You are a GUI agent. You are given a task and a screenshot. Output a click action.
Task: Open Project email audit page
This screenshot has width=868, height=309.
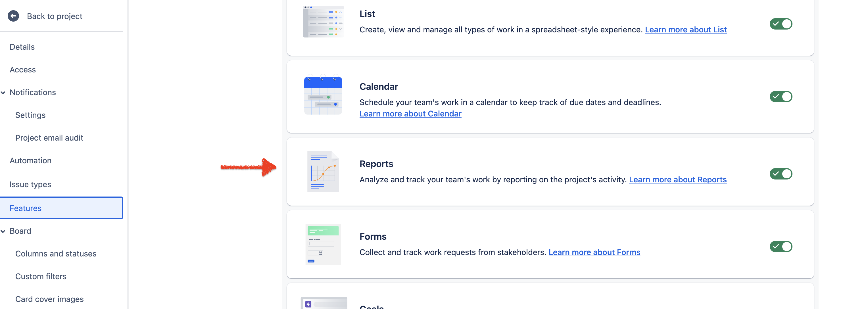49,138
